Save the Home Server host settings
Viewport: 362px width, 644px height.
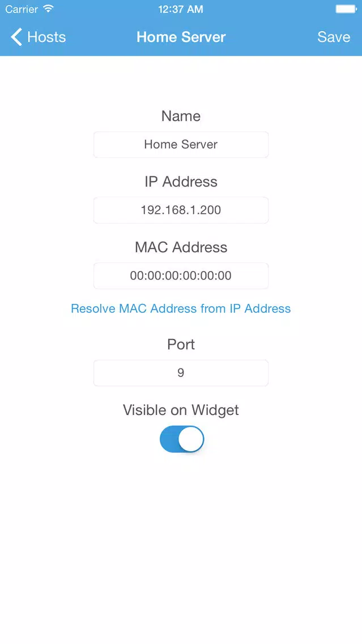pyautogui.click(x=334, y=37)
